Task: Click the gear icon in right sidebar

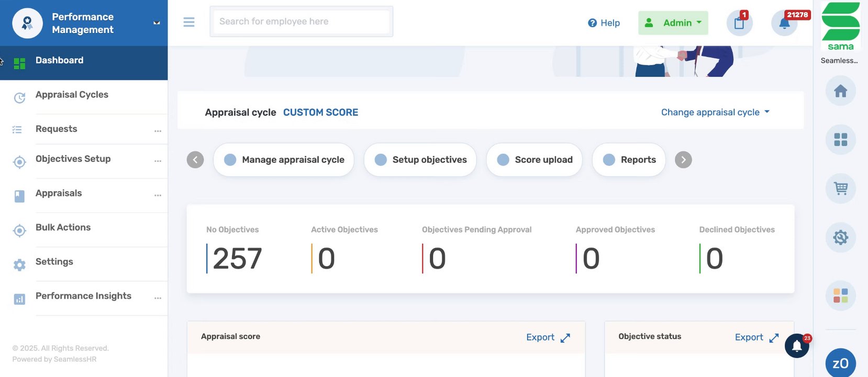Action: coord(840,237)
